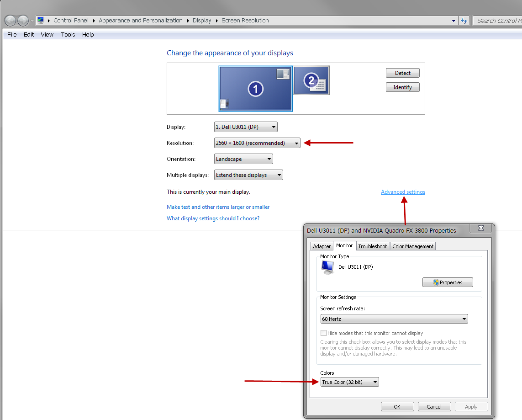Expand the Screen refresh rate dropdown
Viewport: 522px width, 420px height.
pos(394,319)
